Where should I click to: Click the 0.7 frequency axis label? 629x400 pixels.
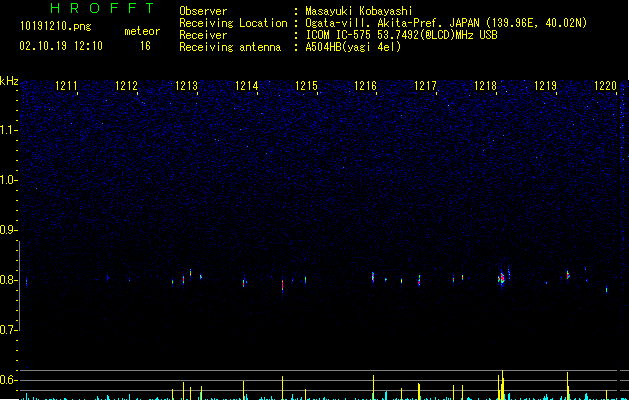(x=8, y=330)
